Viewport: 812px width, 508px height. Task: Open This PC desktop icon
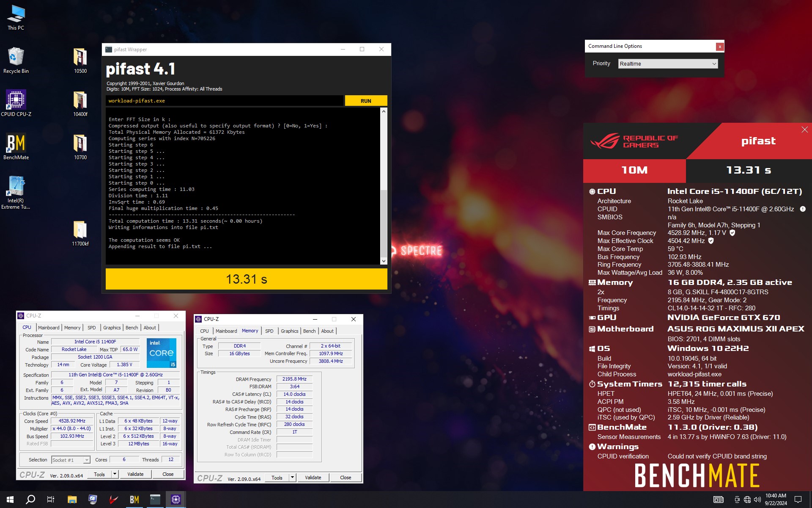[16, 18]
